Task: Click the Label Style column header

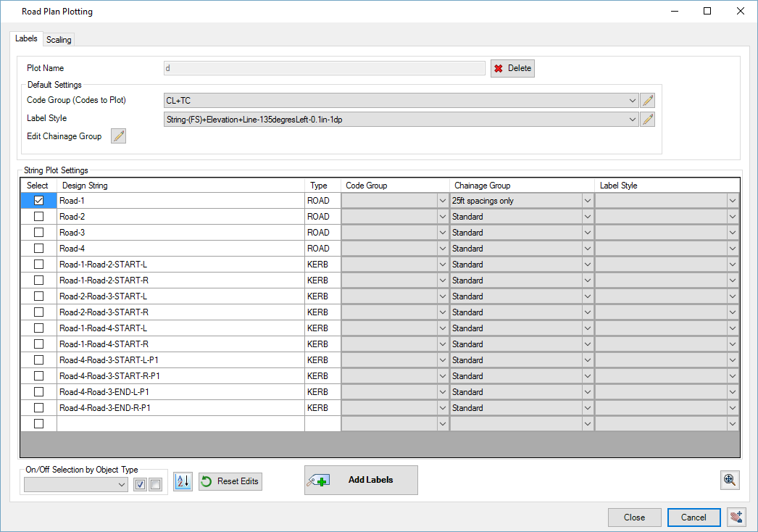Action: tap(667, 186)
